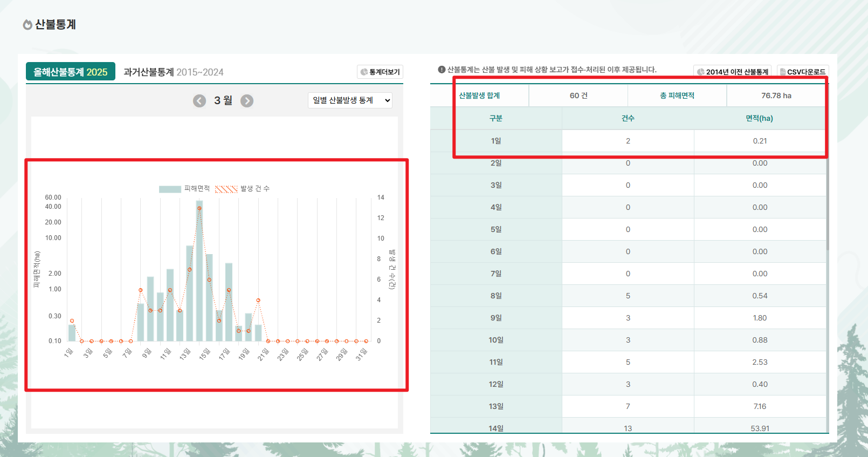Click area value 0.21 for 1일

[x=760, y=141]
